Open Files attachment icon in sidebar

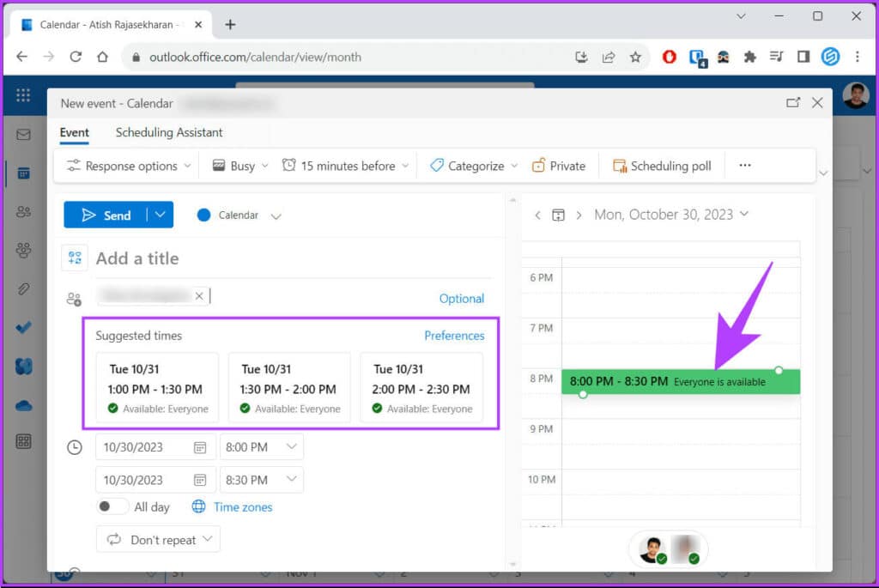(23, 288)
